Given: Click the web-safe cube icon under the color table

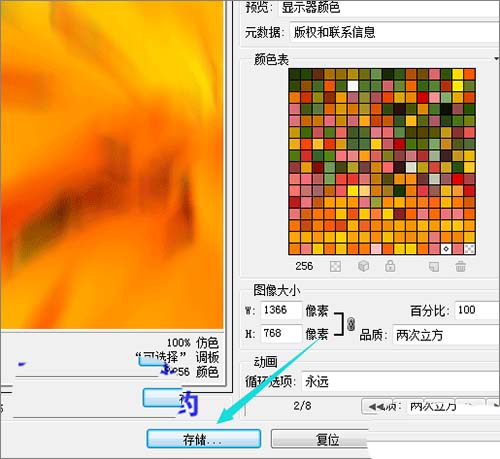Looking at the screenshot, I should pyautogui.click(x=363, y=266).
